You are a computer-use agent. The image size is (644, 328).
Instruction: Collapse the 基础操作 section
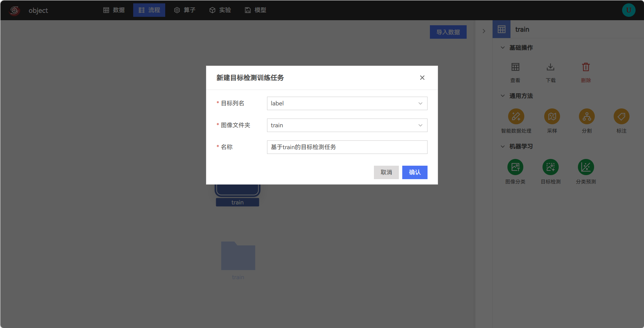tap(503, 48)
